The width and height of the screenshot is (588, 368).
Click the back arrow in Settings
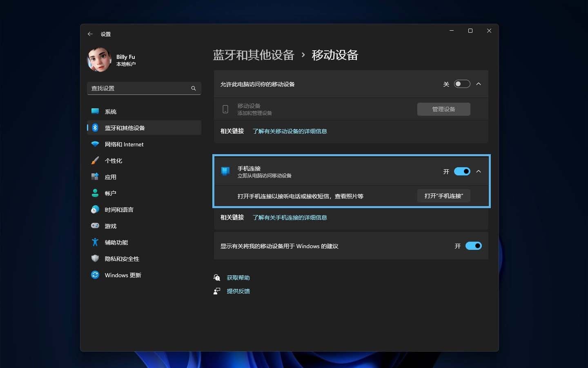pos(90,34)
